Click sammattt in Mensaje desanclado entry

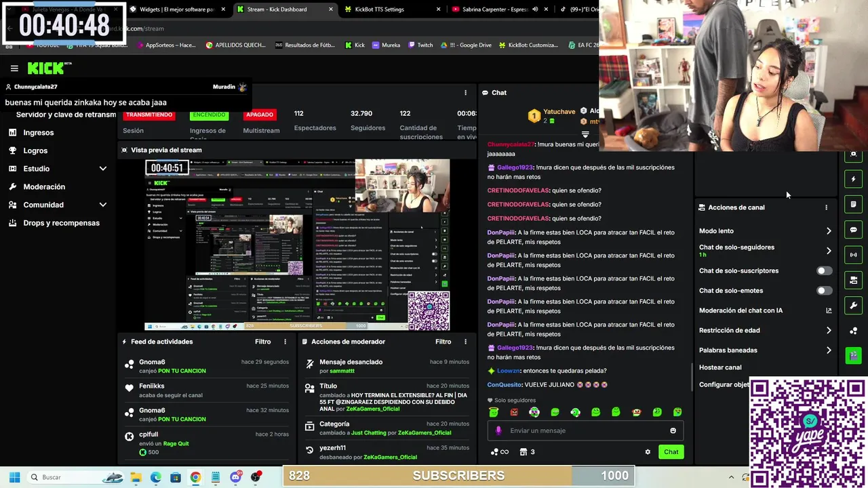coord(342,371)
